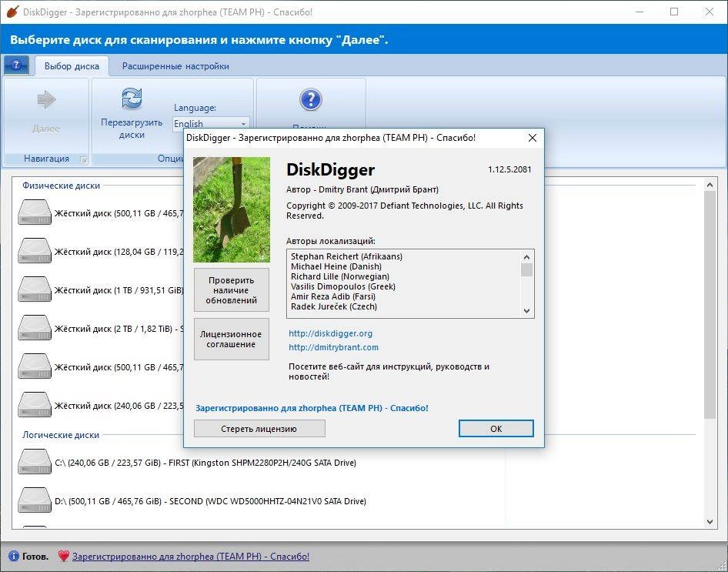The image size is (728, 572).
Task: Click the Перезагрузить диски refresh icon
Action: pos(132,99)
